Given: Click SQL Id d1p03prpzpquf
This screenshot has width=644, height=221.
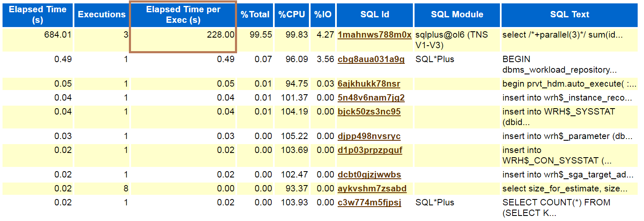Looking at the screenshot, I should [370, 150].
